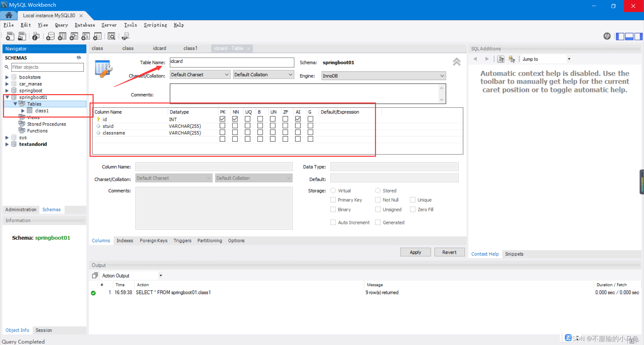Viewport: 644px width, 345px height.
Task: Click the output copy icon beside Action Output
Action: (x=95, y=275)
